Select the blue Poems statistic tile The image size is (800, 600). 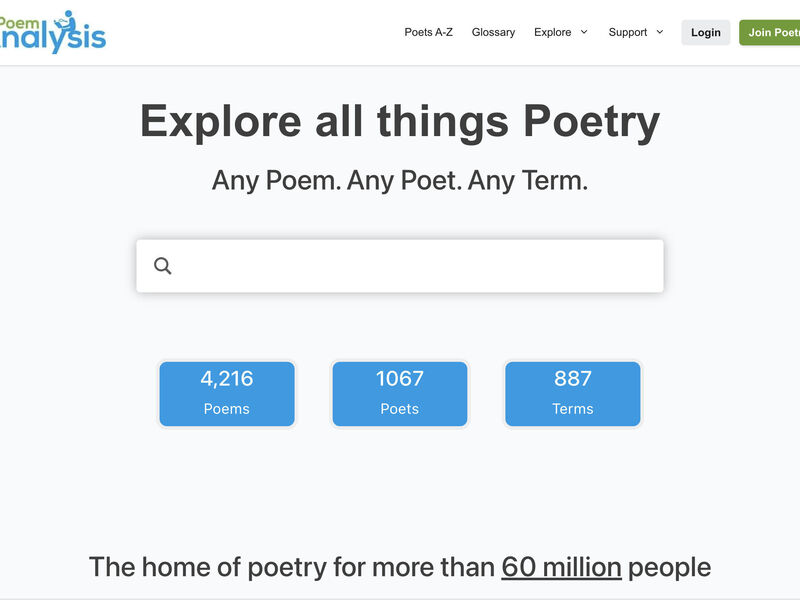[227, 393]
